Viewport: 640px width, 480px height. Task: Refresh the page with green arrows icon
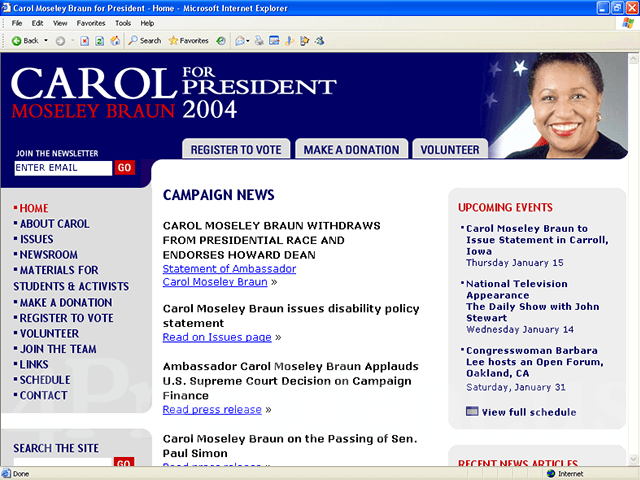point(100,41)
